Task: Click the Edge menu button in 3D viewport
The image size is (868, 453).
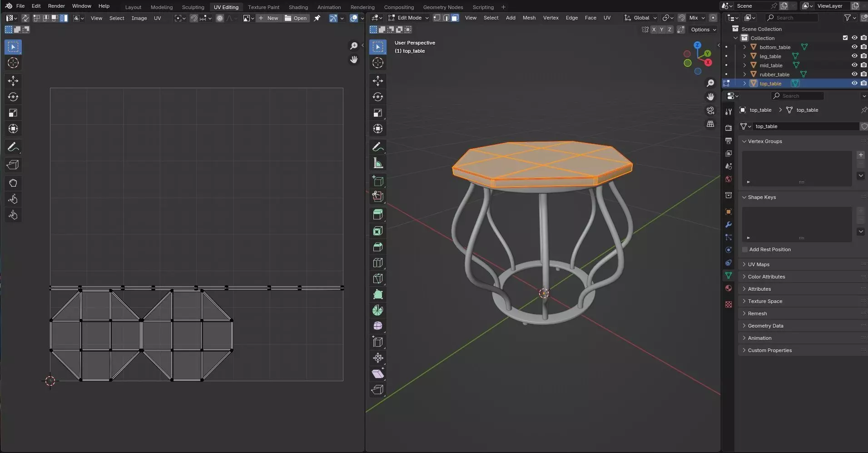Action: coord(572,18)
